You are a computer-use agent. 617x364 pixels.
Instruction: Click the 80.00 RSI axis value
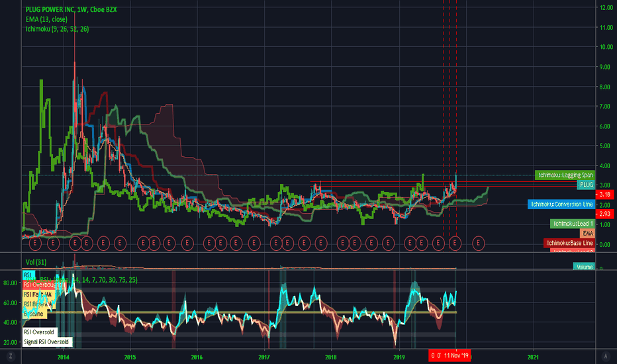point(10,283)
